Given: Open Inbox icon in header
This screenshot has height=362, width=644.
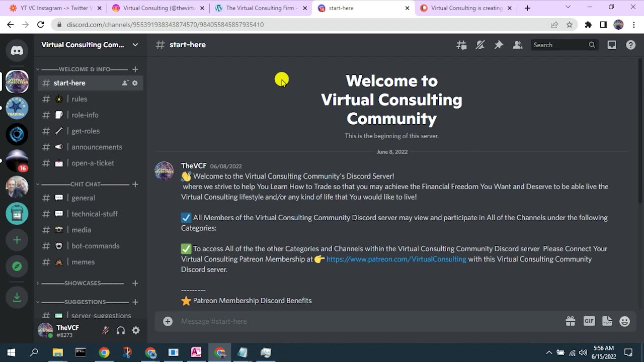Looking at the screenshot, I should click(612, 45).
